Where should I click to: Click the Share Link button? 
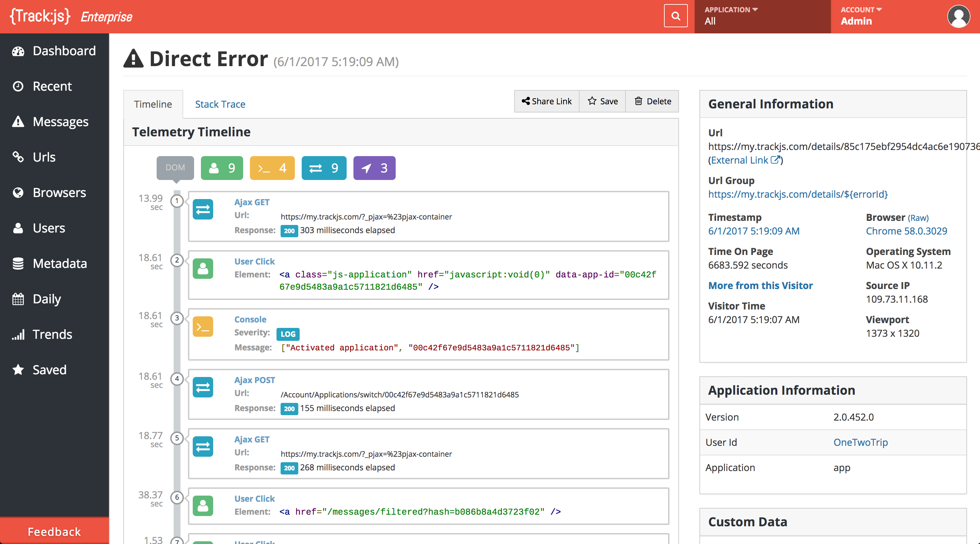coord(547,101)
